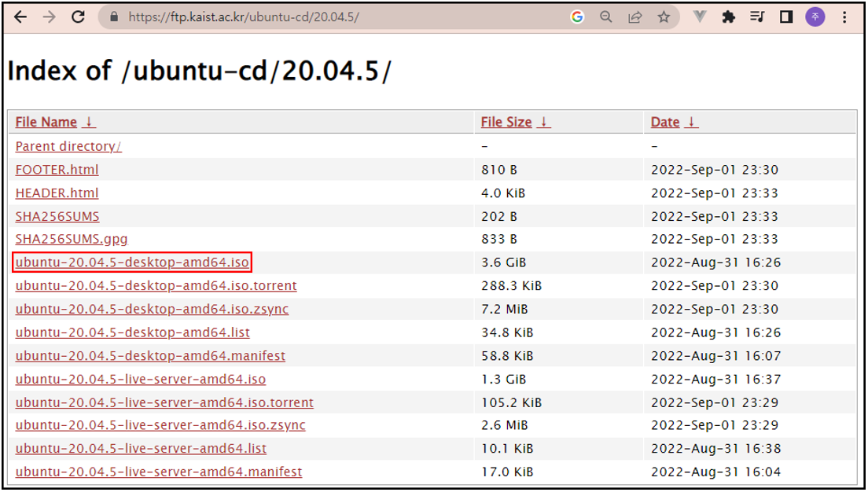The height and width of the screenshot is (492, 868).
Task: Open the V-shaped extension icon
Action: click(700, 17)
